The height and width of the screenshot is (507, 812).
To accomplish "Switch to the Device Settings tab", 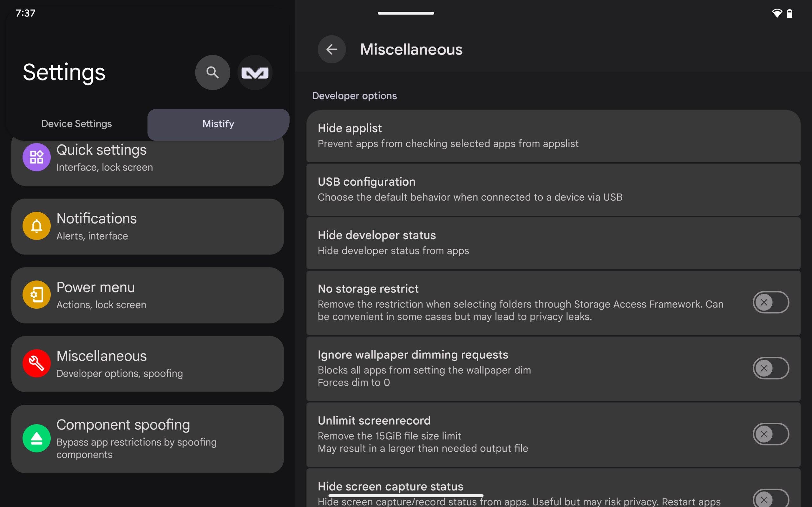I will point(76,124).
